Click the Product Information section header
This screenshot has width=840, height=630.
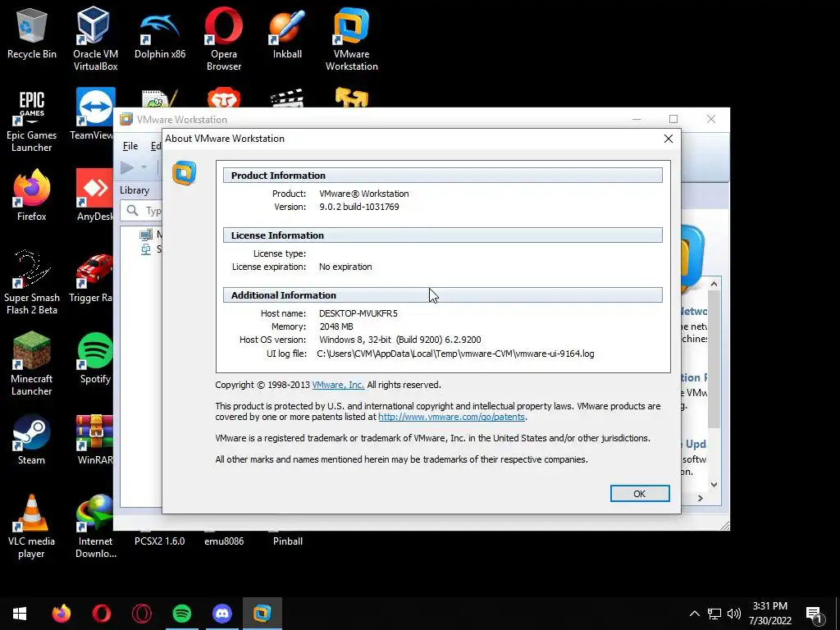tap(442, 176)
